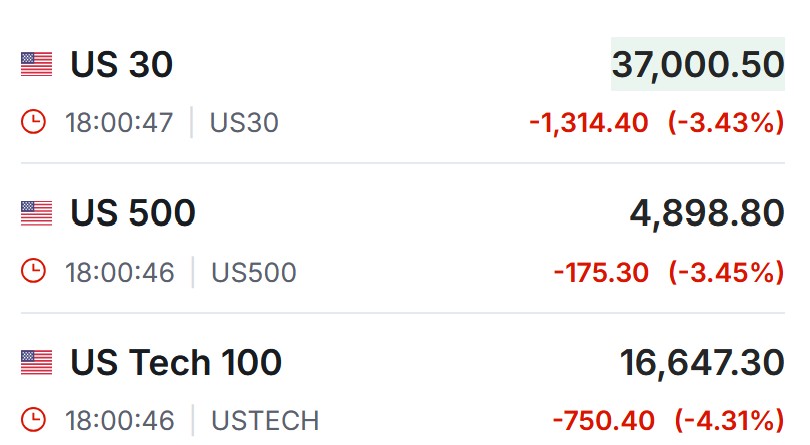Click the 4,898.80 price value
Screen dimensions: 810x445
(x=707, y=213)
